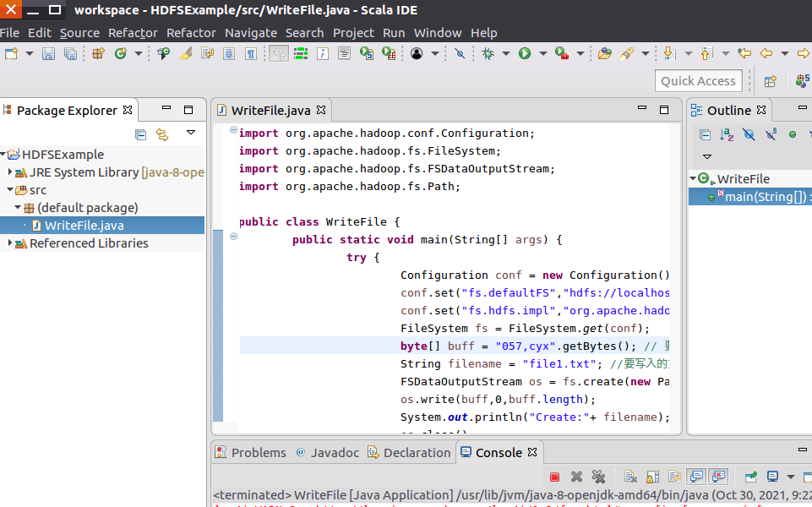The height and width of the screenshot is (507, 812).
Task: Click the New wizard icon in toolbar
Action: click(11, 53)
